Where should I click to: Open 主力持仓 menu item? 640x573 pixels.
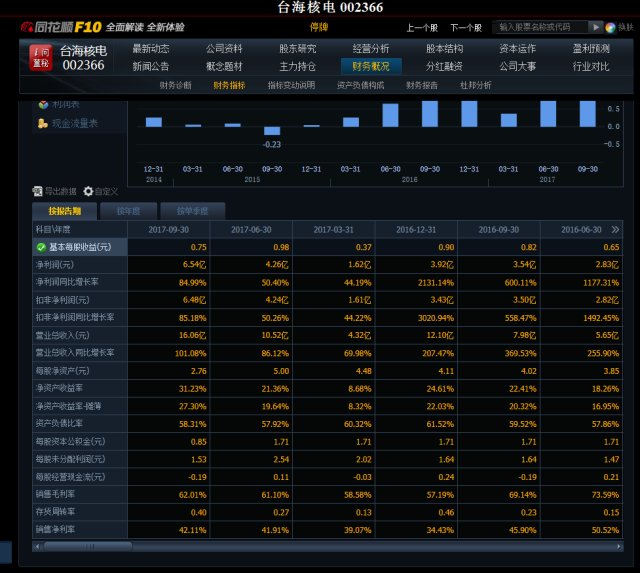tap(298, 67)
